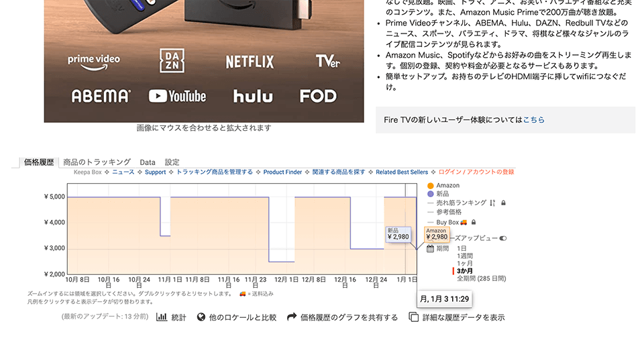Image resolution: width=644 pixels, height=338 pixels.
Task: Click the Fire TV Stick product image
Action: 204,60
